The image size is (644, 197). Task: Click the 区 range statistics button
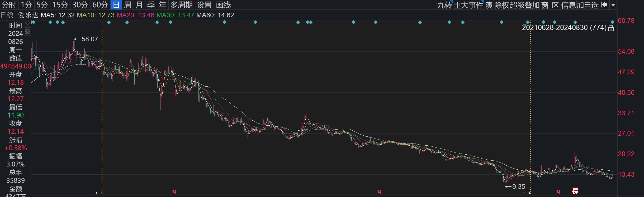point(556,5)
